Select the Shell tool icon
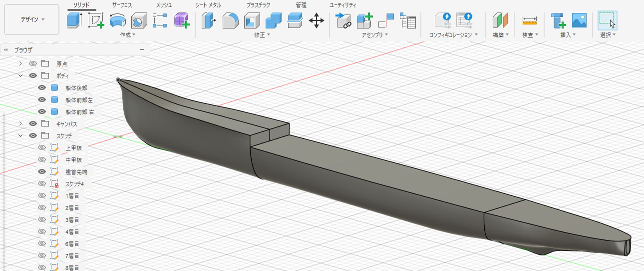Image resolution: width=644 pixels, height=271 pixels. (251, 21)
